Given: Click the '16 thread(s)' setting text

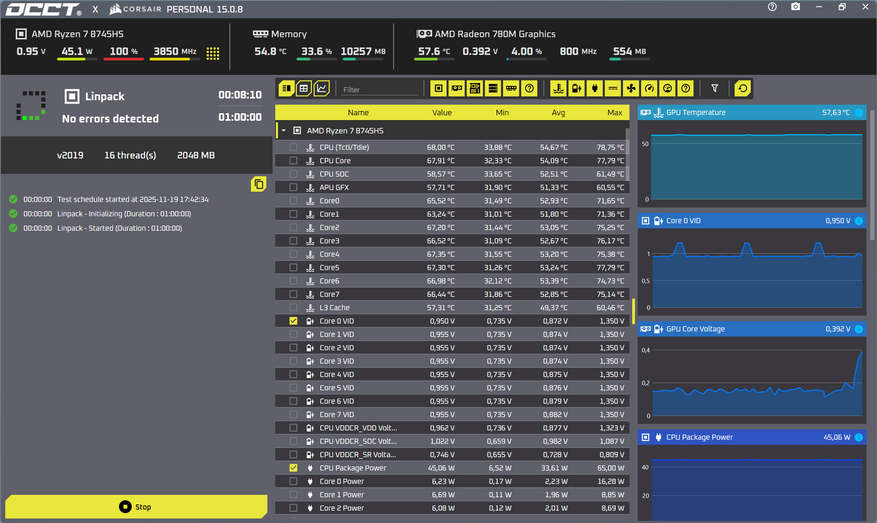Looking at the screenshot, I should click(130, 156).
